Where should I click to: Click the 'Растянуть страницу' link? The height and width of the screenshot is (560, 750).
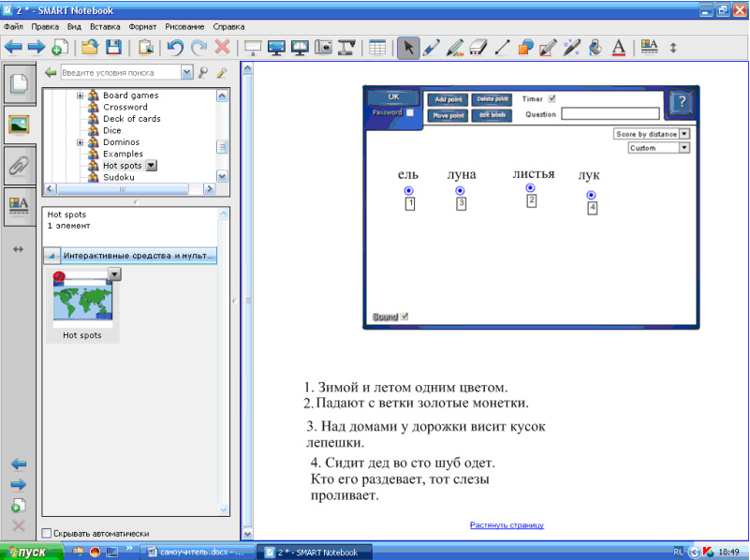coord(507,525)
